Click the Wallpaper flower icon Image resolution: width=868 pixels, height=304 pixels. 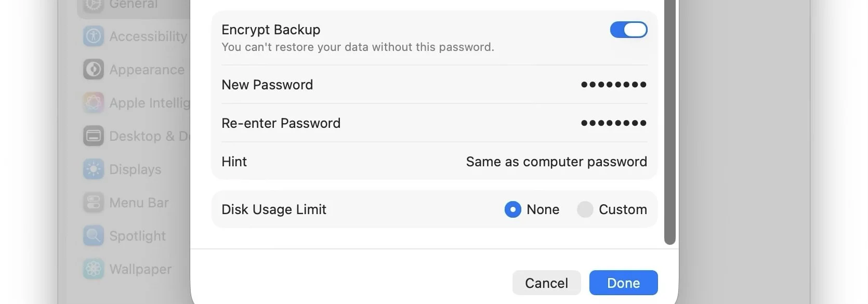[x=94, y=269]
